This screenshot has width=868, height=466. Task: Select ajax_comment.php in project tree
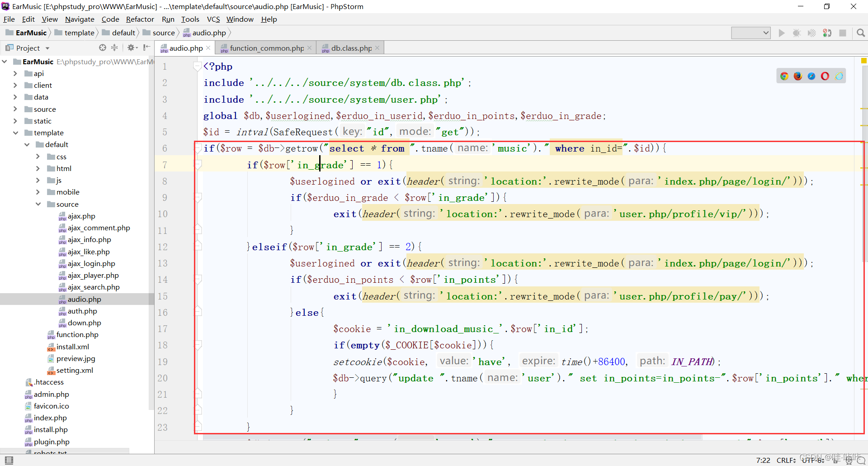click(94, 228)
